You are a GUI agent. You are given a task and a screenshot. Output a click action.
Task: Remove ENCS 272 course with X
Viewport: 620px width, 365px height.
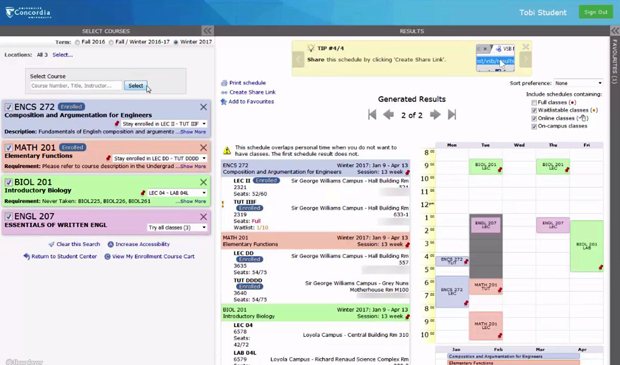tap(203, 107)
